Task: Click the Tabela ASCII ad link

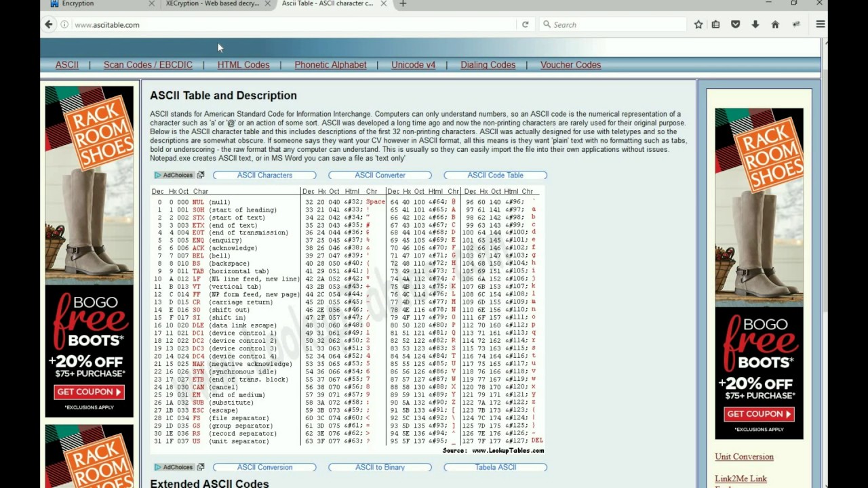Action: pyautogui.click(x=495, y=468)
